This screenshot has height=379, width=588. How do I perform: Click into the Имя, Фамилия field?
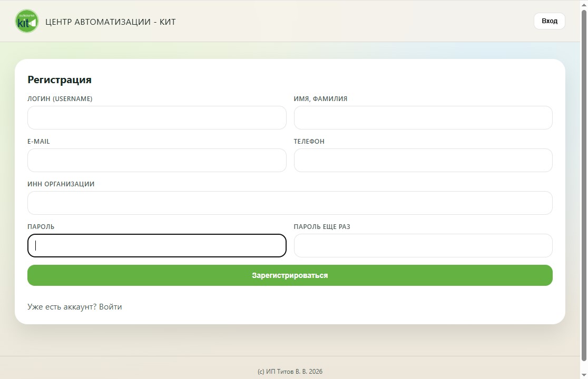point(423,117)
